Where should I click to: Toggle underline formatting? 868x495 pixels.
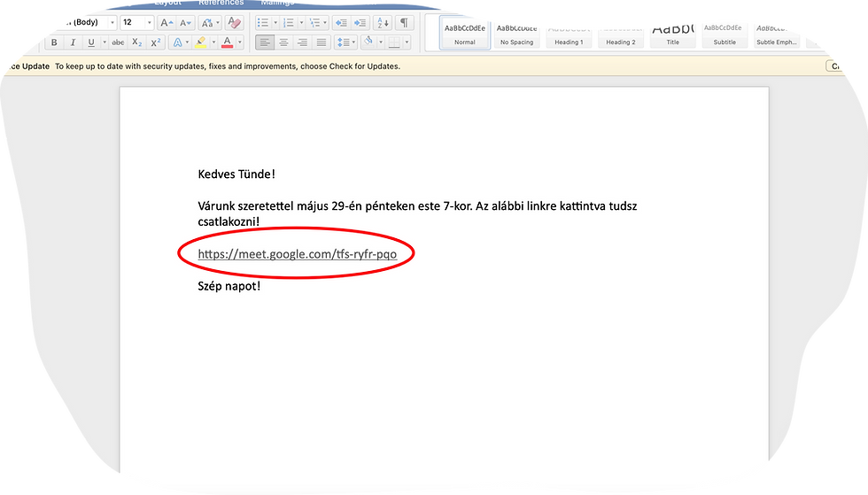(91, 43)
